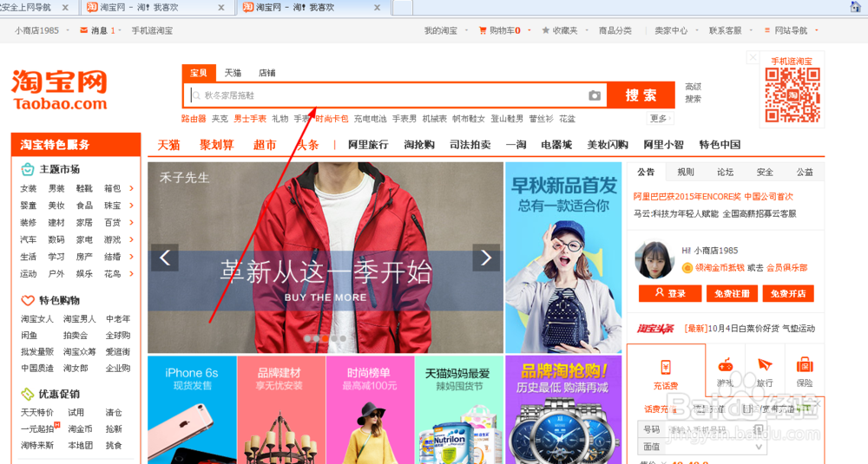The height and width of the screenshot is (464, 868).
Task: Select the highlighted orange carousel dot
Action: click(325, 338)
